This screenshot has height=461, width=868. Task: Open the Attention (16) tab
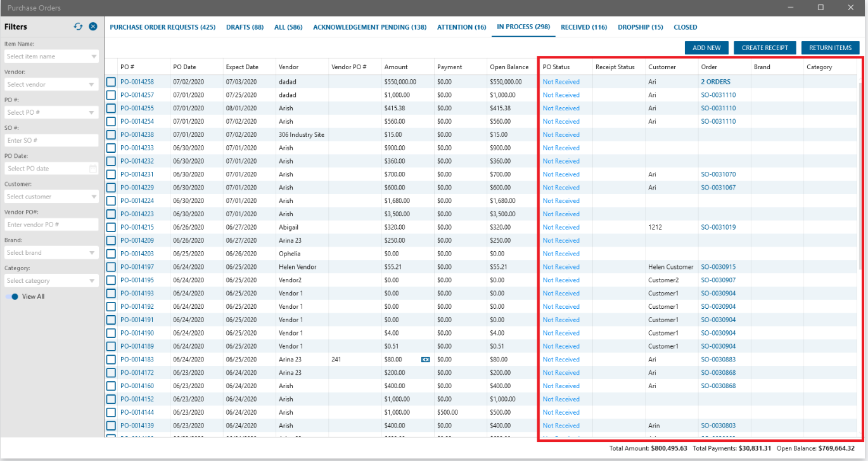pyautogui.click(x=462, y=27)
